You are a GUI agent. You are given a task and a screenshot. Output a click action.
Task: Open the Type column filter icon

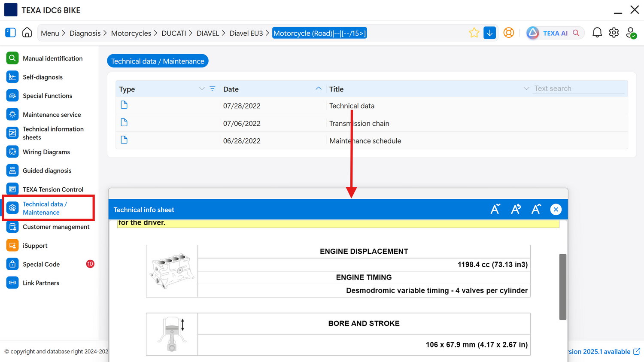pyautogui.click(x=213, y=88)
